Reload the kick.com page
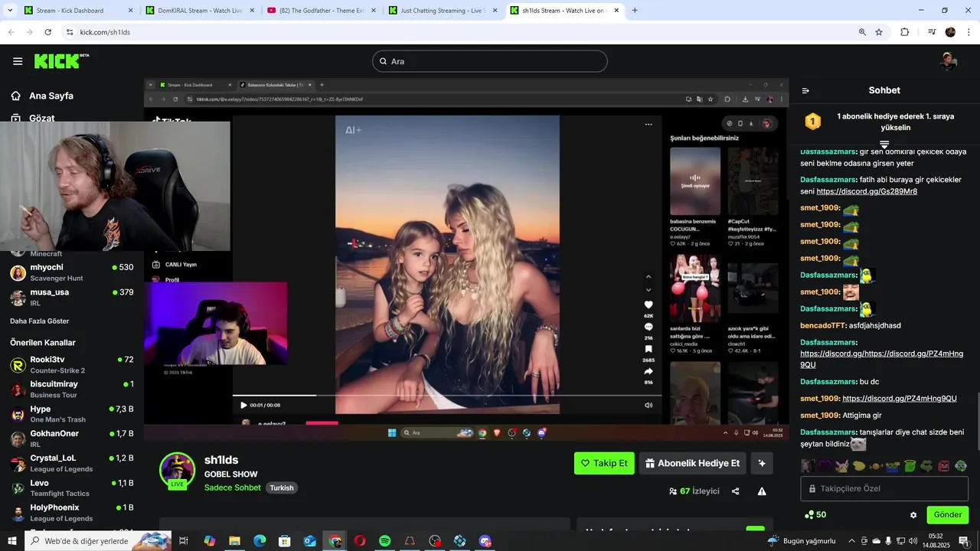Viewport: 980px width, 551px height. click(47, 32)
